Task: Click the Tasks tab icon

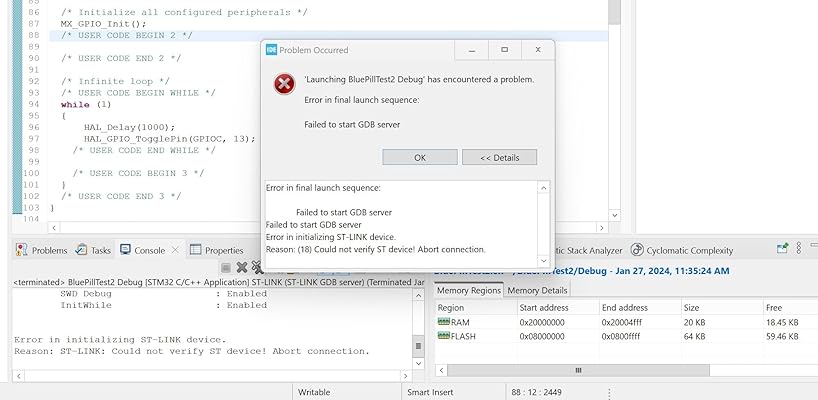Action: [81, 250]
